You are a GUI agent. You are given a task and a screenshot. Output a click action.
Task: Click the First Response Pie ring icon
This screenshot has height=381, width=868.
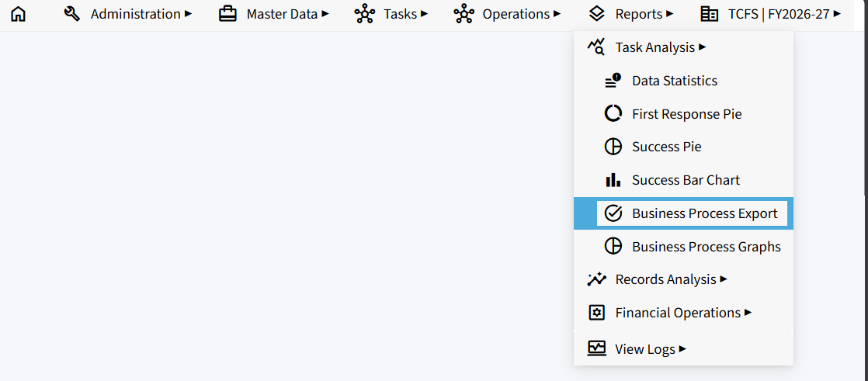point(613,114)
